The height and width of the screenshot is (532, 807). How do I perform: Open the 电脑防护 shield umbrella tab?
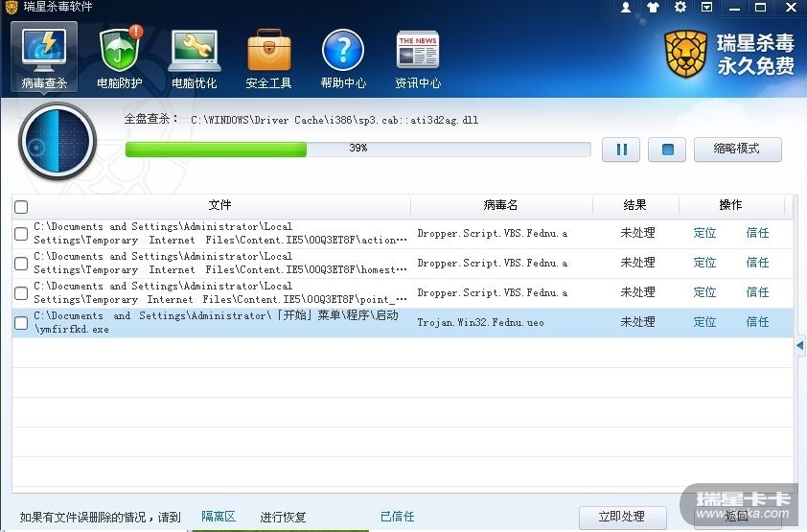click(x=120, y=58)
